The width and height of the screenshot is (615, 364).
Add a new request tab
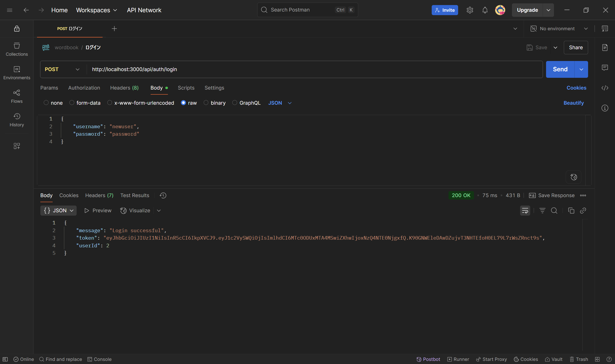tap(114, 29)
